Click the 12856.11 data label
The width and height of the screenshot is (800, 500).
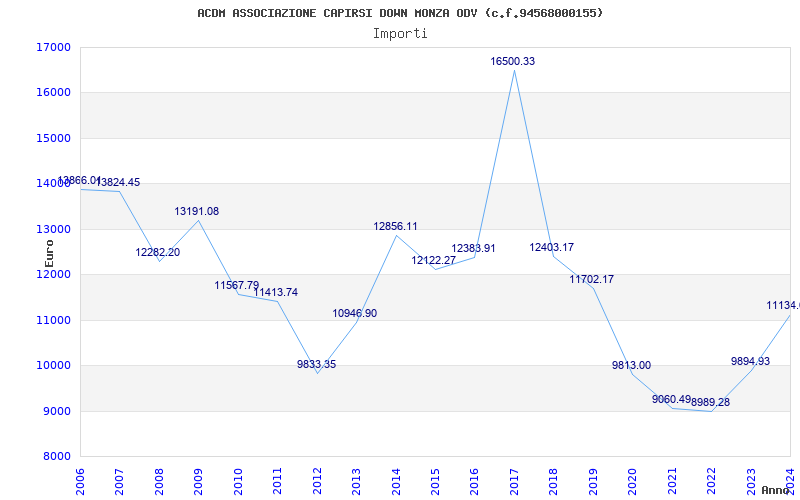(x=395, y=227)
